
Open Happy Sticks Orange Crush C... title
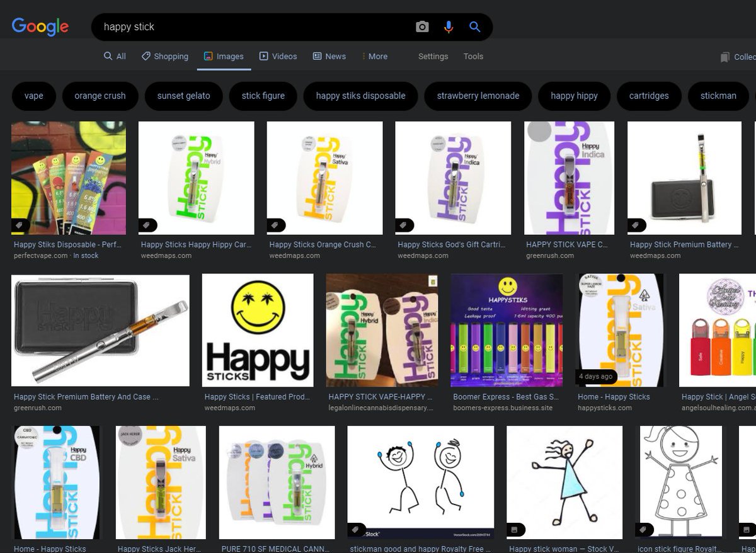(323, 244)
